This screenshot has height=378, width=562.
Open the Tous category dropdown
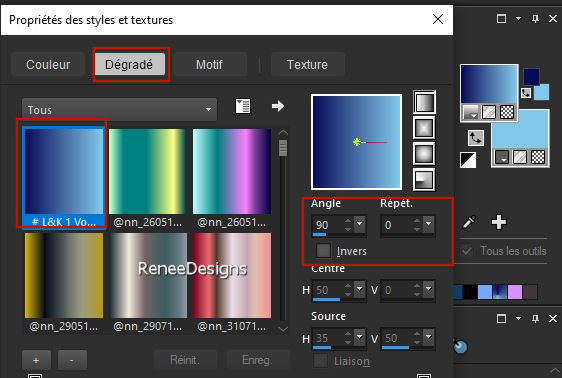point(119,110)
